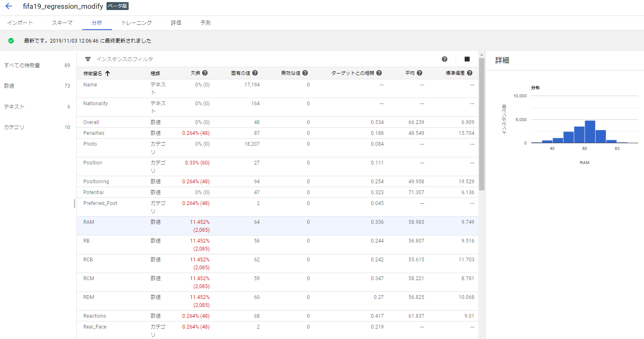Sort by 平均 column header
Image resolution: width=644 pixels, height=339 pixels.
pos(410,73)
